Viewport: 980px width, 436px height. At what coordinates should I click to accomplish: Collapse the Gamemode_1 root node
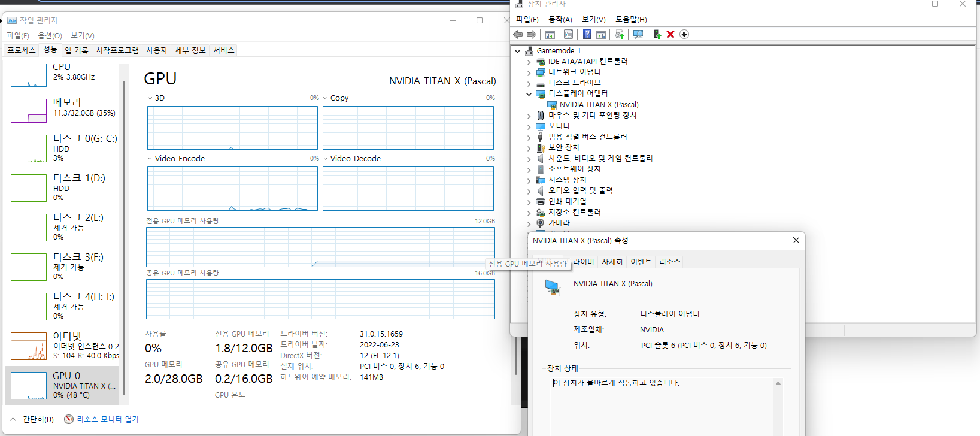tap(518, 51)
